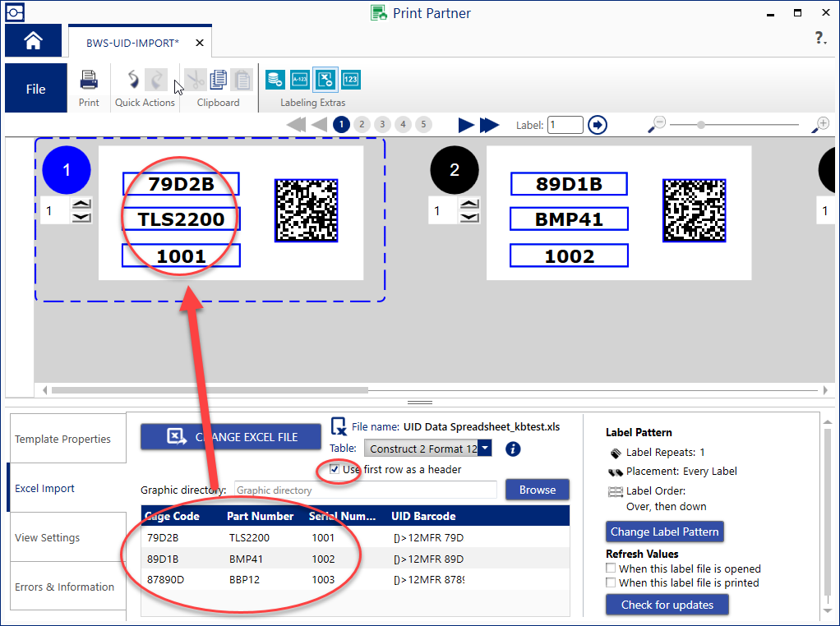Click the Copy icon in Clipboard

pos(219,80)
